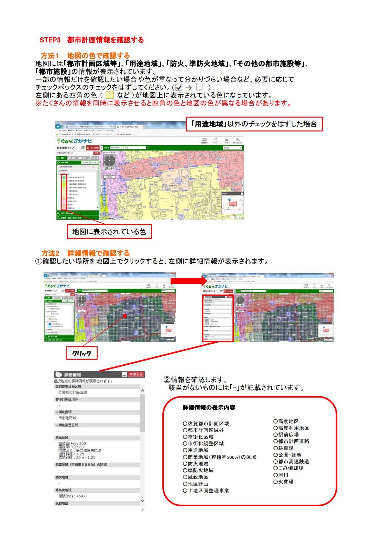Open ツール(T) menu in top screenshot
This screenshot has width=392, height=554.
pyautogui.click(x=100, y=131)
